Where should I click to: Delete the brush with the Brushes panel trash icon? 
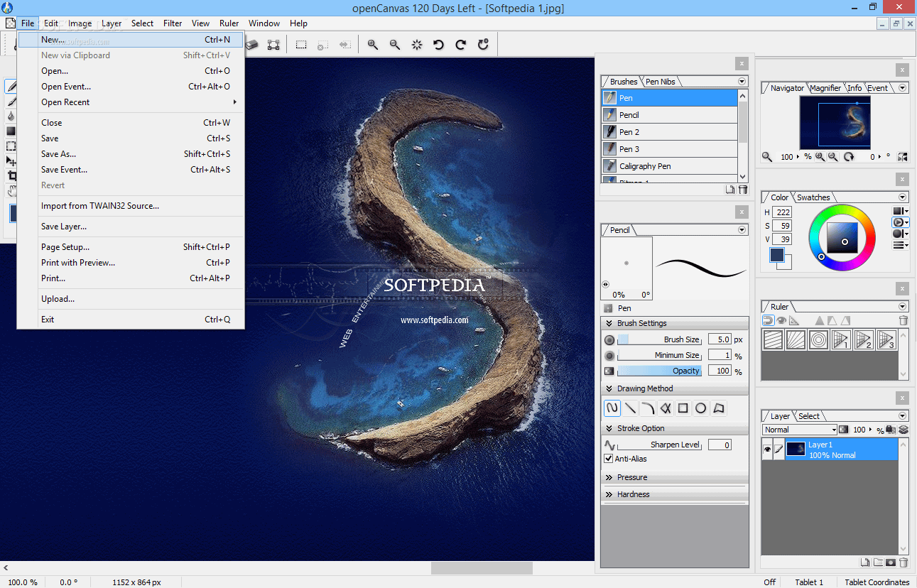pos(743,190)
